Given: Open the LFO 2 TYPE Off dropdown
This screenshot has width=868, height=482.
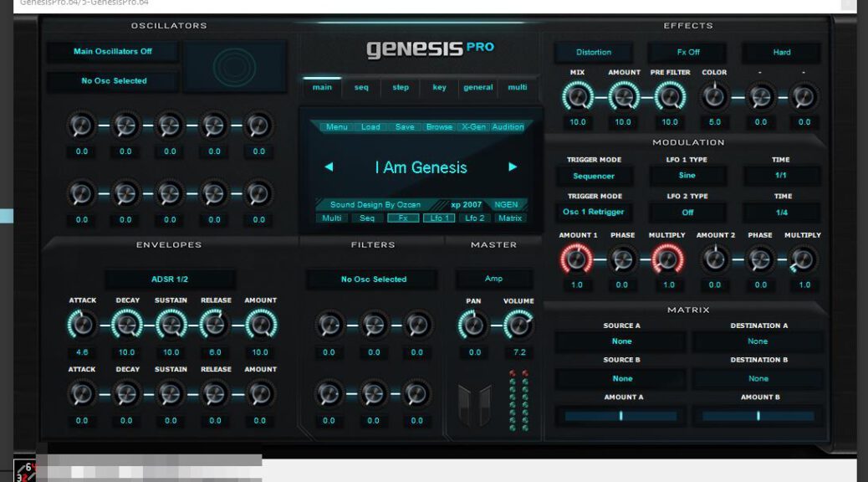Looking at the screenshot, I should click(x=687, y=213).
